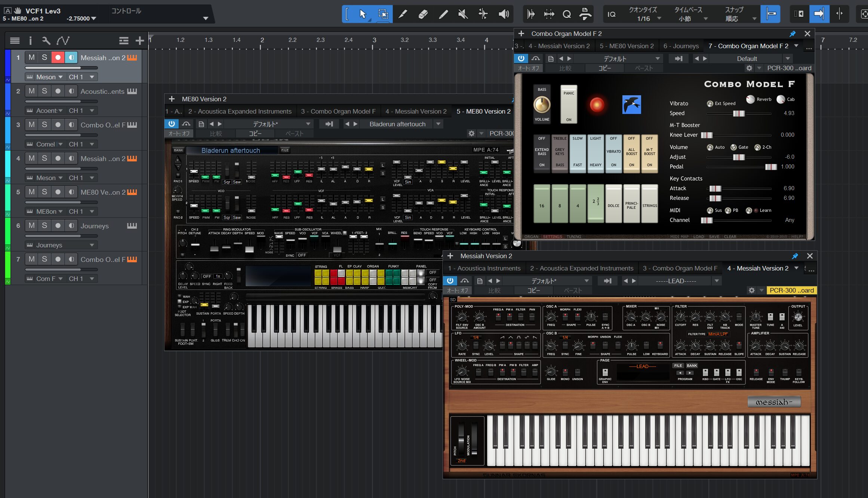Pin the Combo Organ Model F 2 window
This screenshot has height=498, width=868.
[792, 34]
